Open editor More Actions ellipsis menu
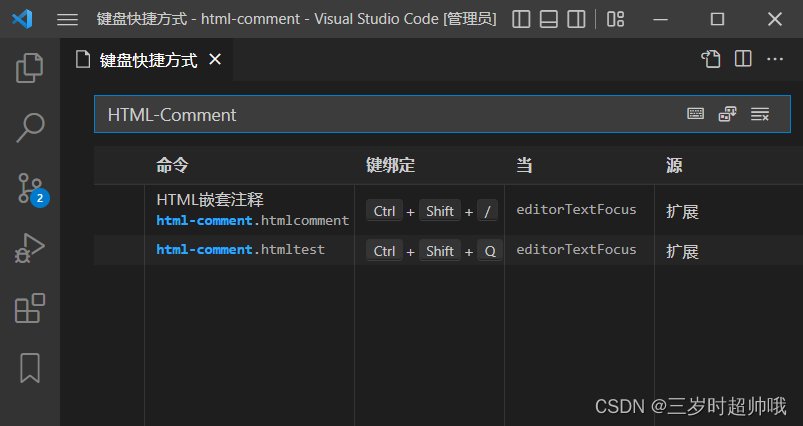 [x=775, y=59]
